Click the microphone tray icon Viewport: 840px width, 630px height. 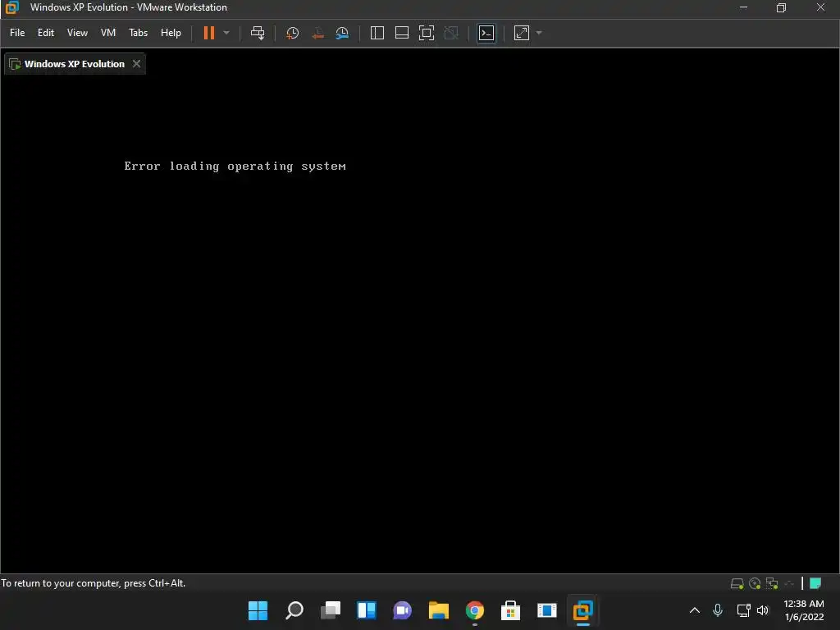pos(718,610)
